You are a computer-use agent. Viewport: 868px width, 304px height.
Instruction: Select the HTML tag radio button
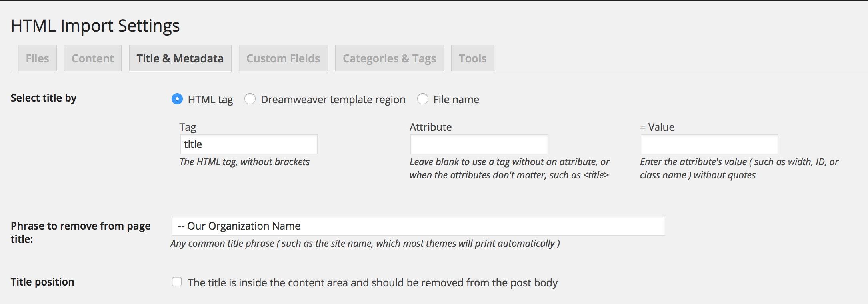(x=177, y=99)
